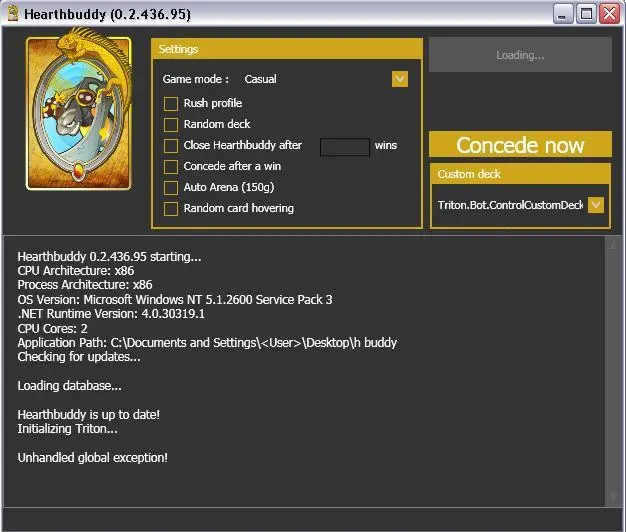Click the log scrollbar down arrow
Image resolution: width=626 pixels, height=532 pixels.
coord(612,497)
